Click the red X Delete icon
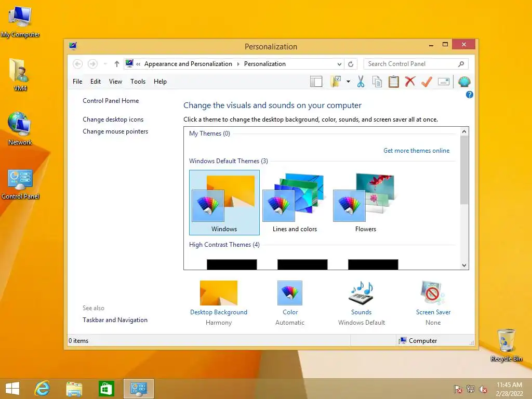 [410, 82]
